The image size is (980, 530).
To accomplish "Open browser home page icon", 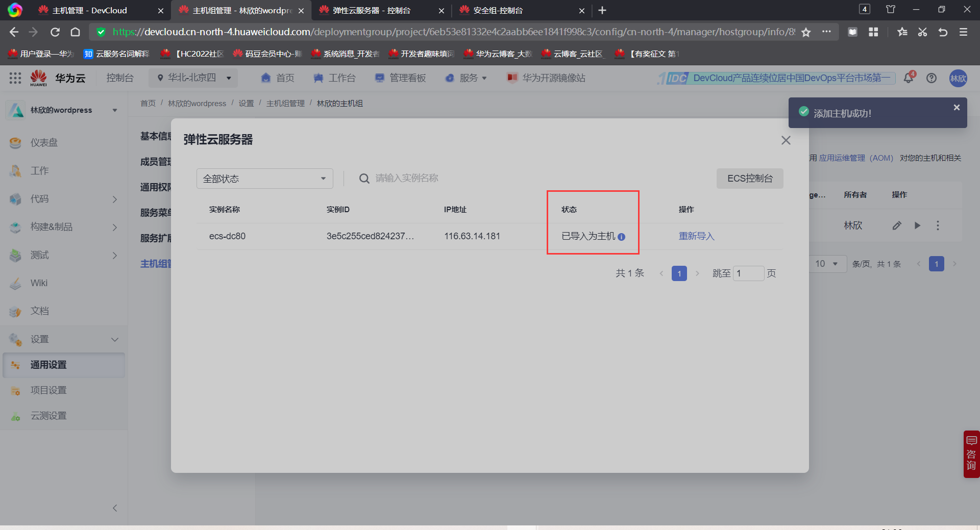I will click(76, 32).
